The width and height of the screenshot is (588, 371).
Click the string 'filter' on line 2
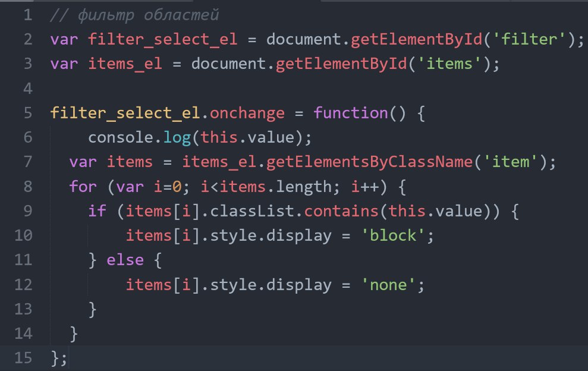[x=529, y=39]
